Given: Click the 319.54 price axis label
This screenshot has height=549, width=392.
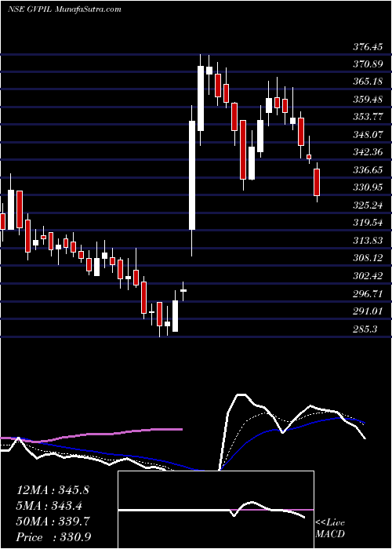Looking at the screenshot, I should coord(367,223).
